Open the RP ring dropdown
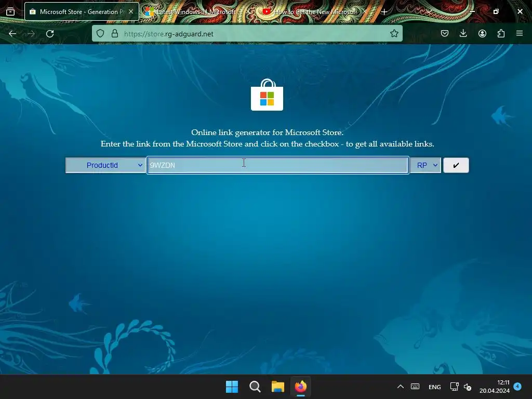Image resolution: width=532 pixels, height=399 pixels. click(x=425, y=165)
